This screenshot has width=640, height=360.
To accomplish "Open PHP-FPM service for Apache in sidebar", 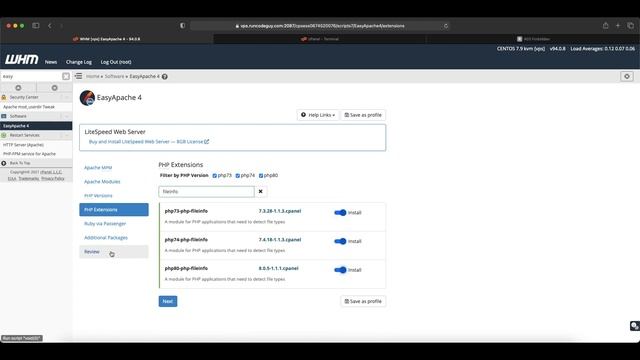I will click(x=29, y=154).
